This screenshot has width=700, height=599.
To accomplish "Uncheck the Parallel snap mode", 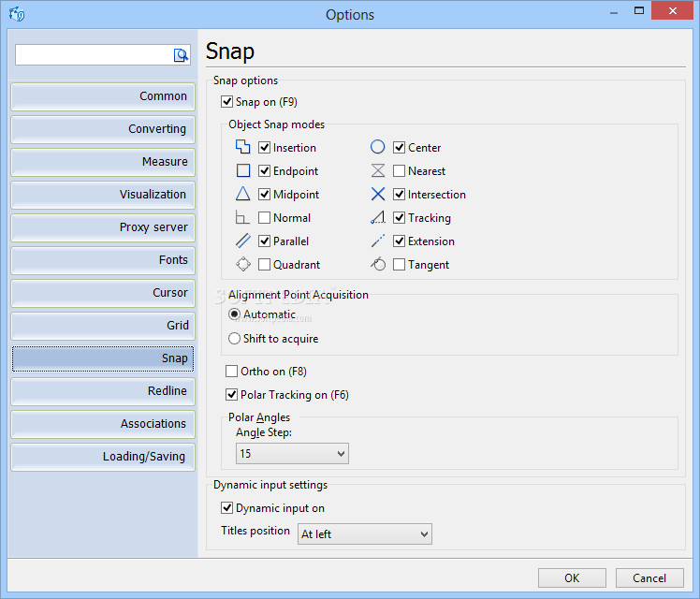I will tap(264, 241).
